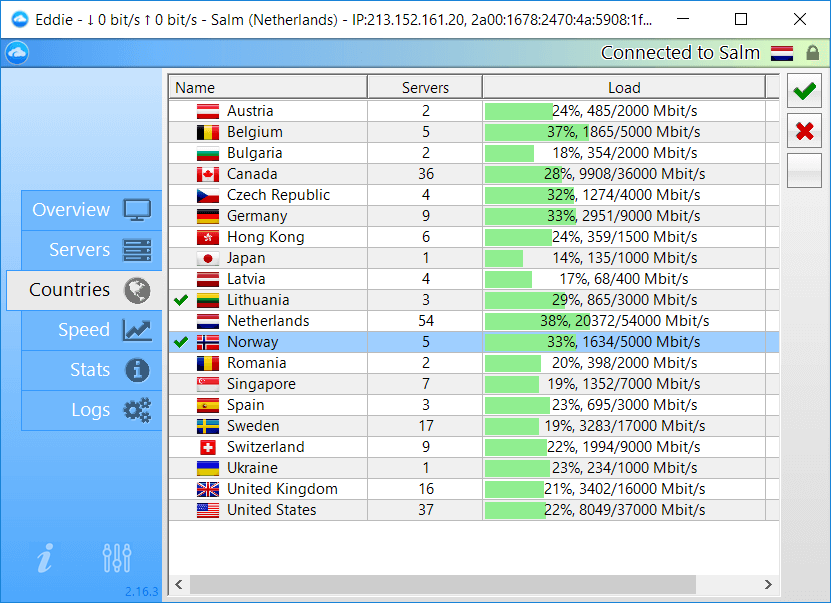Click the left horizontal scrollbar arrow

(179, 584)
